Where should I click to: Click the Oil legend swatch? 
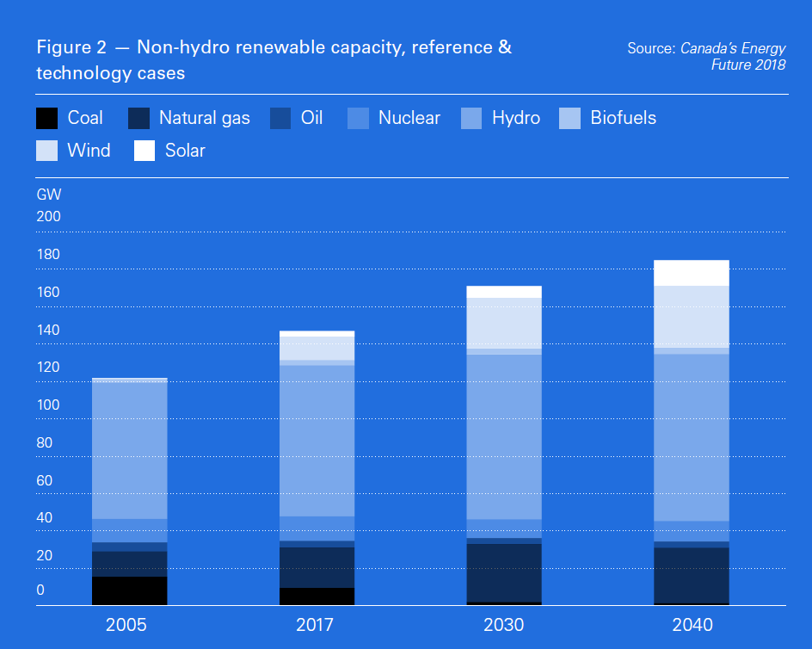pyautogui.click(x=280, y=118)
